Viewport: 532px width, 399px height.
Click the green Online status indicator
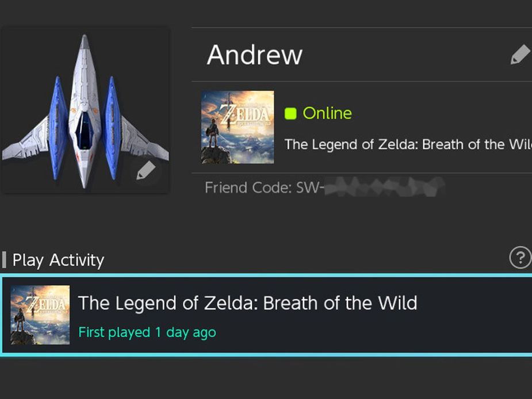[292, 113]
